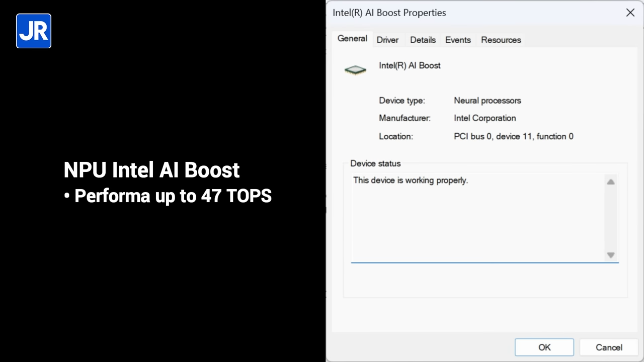The image size is (644, 362).
Task: Click the scroll up arrow in Device status
Action: click(610, 182)
